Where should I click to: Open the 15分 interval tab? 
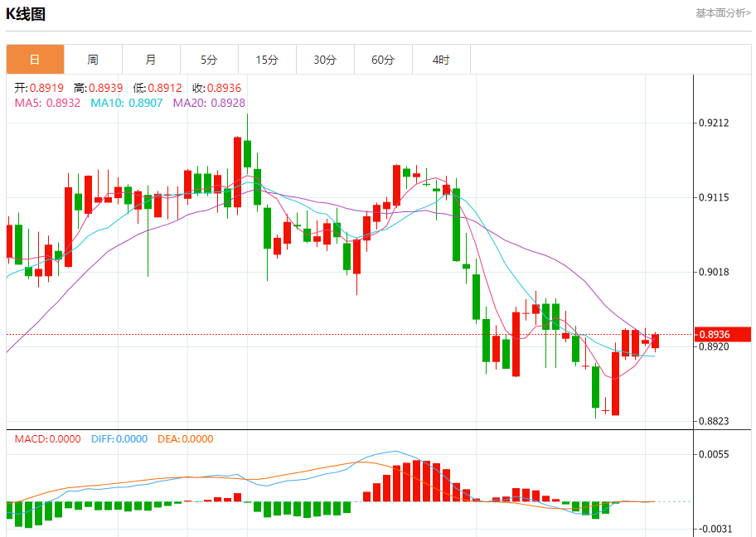coord(267,60)
